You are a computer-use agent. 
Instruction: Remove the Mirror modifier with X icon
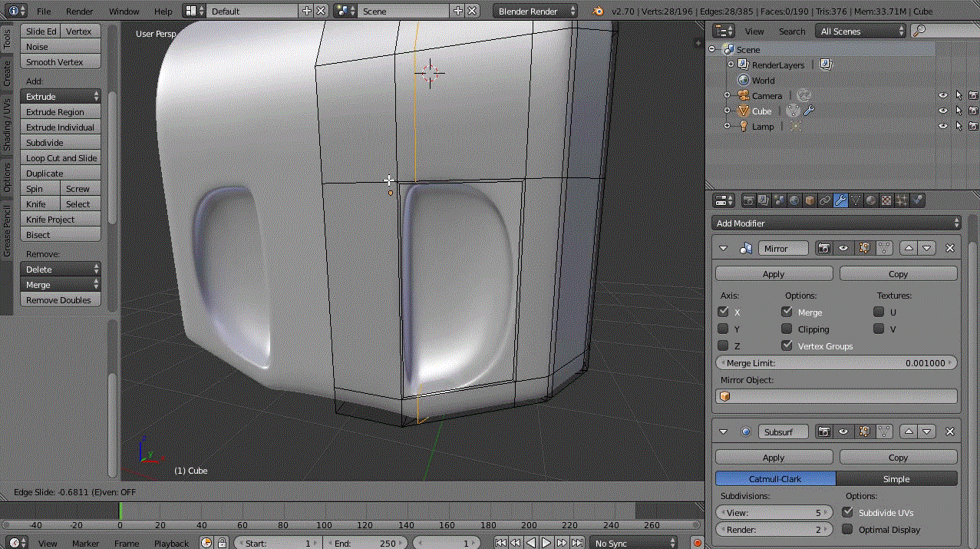pyautogui.click(x=950, y=248)
